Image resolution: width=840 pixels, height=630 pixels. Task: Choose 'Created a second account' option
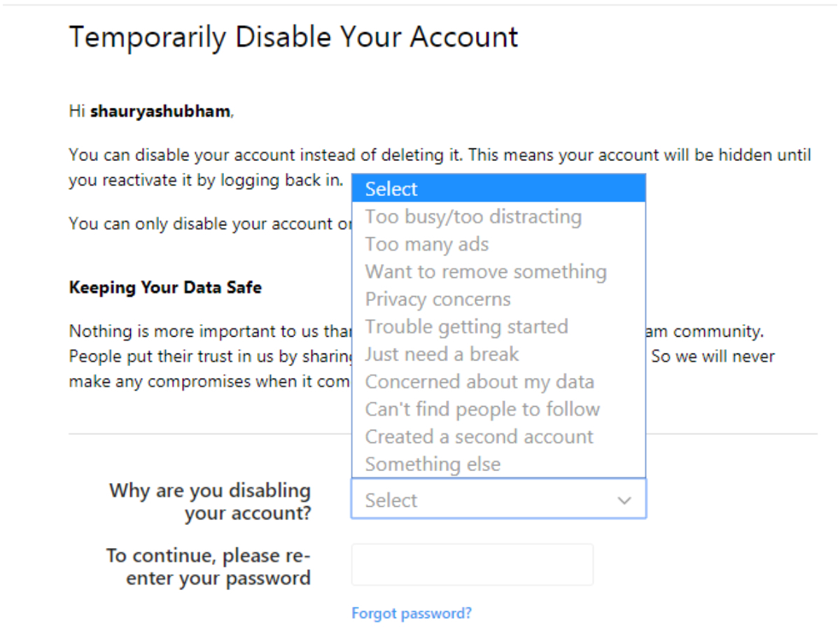(x=498, y=437)
